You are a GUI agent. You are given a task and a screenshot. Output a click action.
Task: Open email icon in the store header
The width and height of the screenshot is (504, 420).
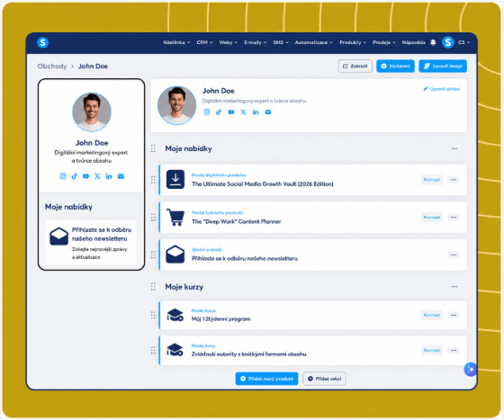268,112
